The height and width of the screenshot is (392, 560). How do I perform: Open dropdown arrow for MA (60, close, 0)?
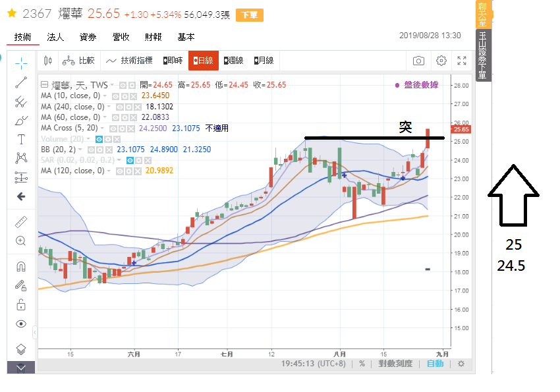pyautogui.click(x=105, y=117)
